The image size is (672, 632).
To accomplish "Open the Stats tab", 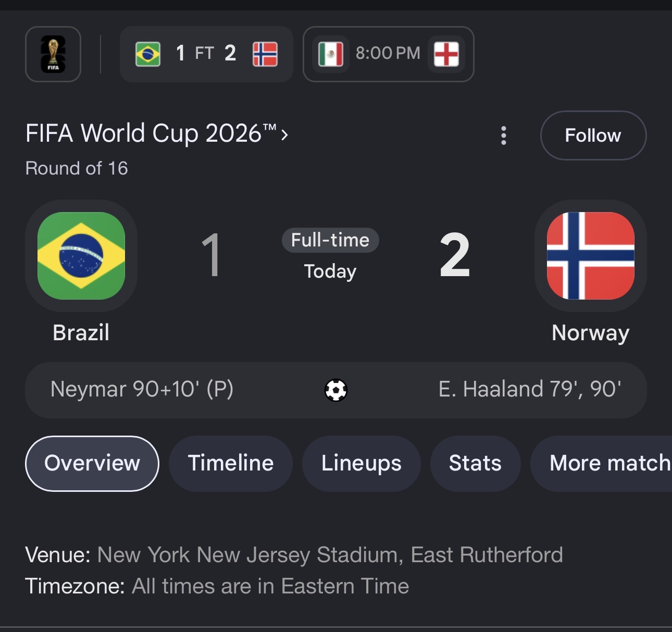I will click(475, 463).
